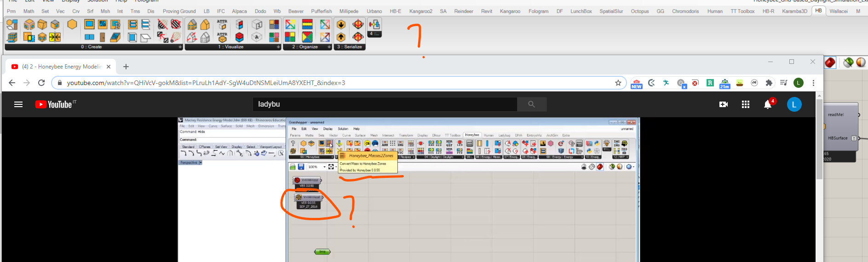Open the Ladybug ribbon tab in the video

pyautogui.click(x=504, y=135)
